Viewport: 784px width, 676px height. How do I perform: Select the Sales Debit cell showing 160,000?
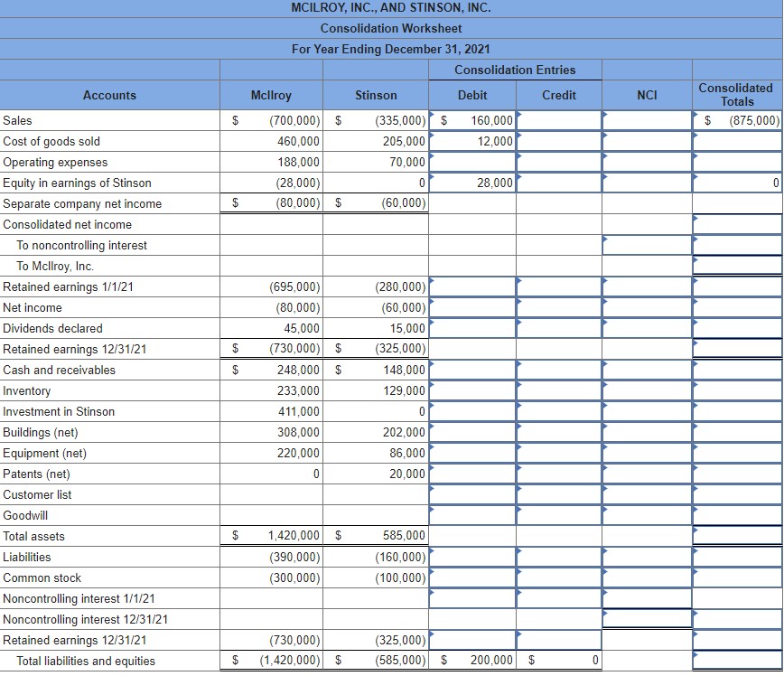(x=472, y=120)
